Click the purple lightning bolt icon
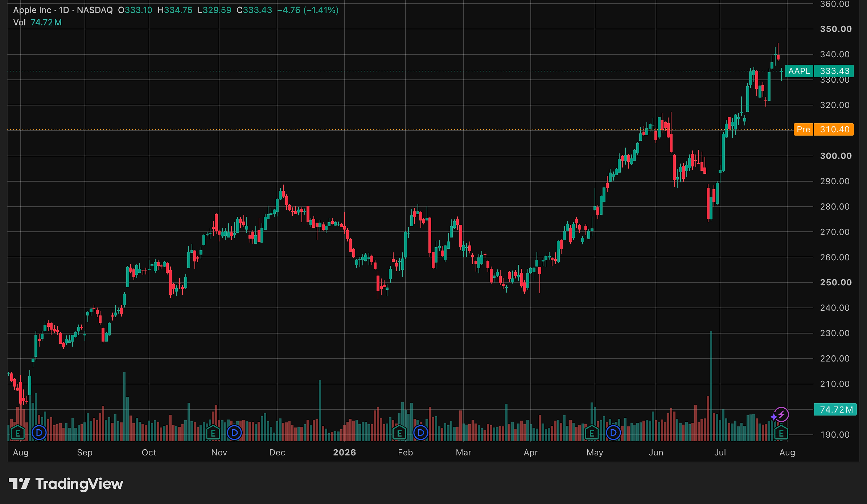The width and height of the screenshot is (867, 504). tap(781, 414)
